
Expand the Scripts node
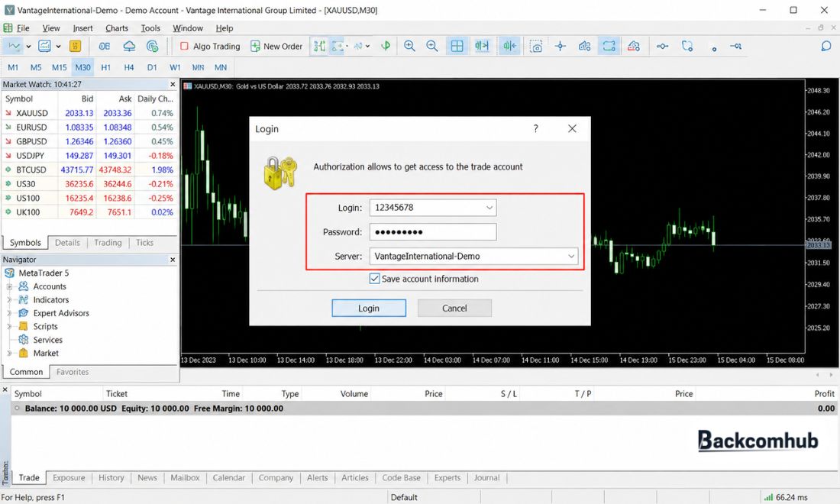click(x=9, y=326)
